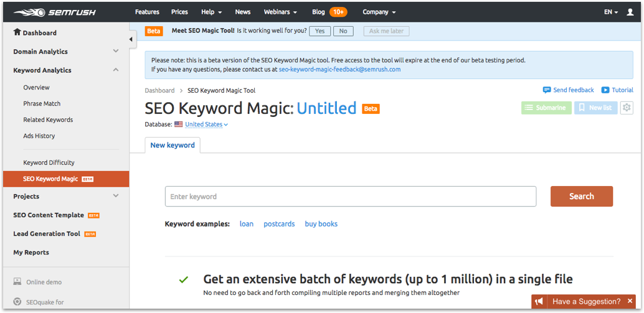The image size is (644, 313).
Task: Click into the Enter keyword field
Action: pos(350,197)
